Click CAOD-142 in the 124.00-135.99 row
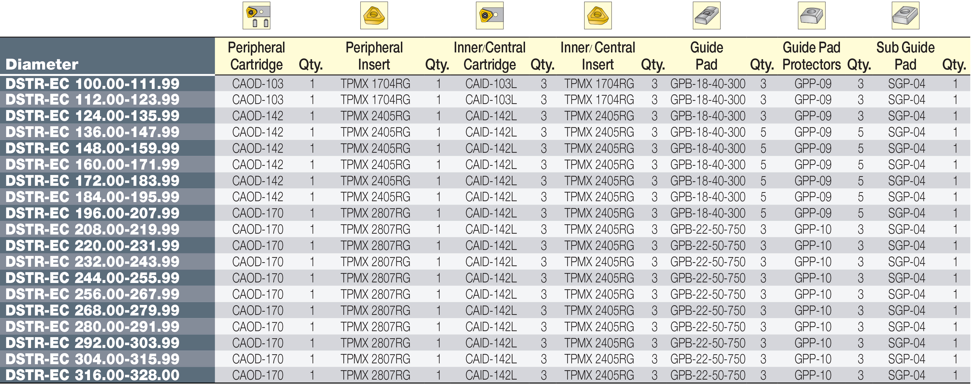Image resolution: width=980 pixels, height=389 pixels. (258, 116)
